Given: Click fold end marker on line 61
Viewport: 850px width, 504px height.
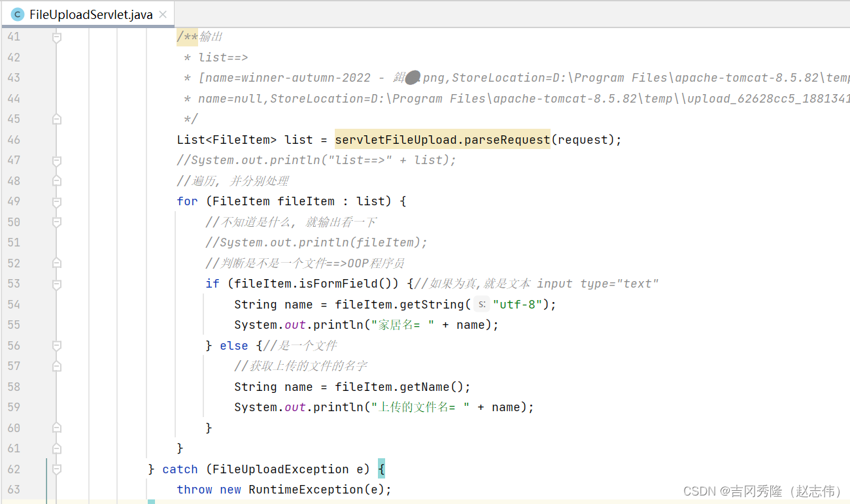Looking at the screenshot, I should pyautogui.click(x=57, y=448).
